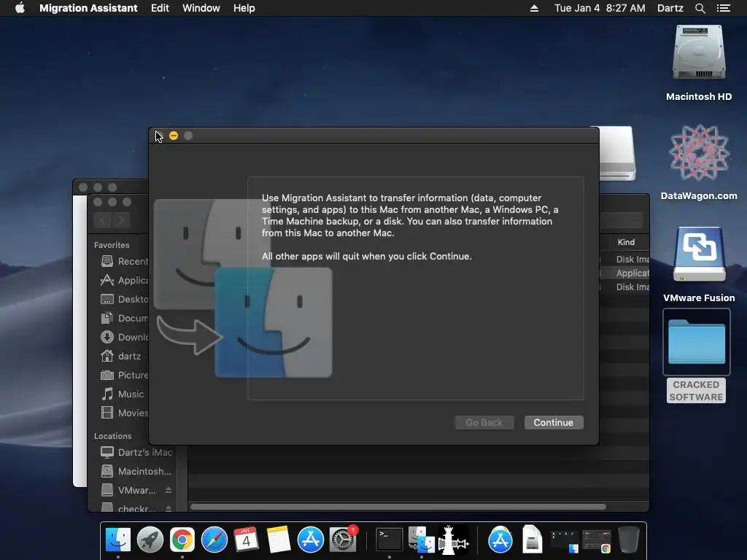Image resolution: width=747 pixels, height=560 pixels.
Task: Select Movies in Finder sidebar
Action: coord(124,413)
